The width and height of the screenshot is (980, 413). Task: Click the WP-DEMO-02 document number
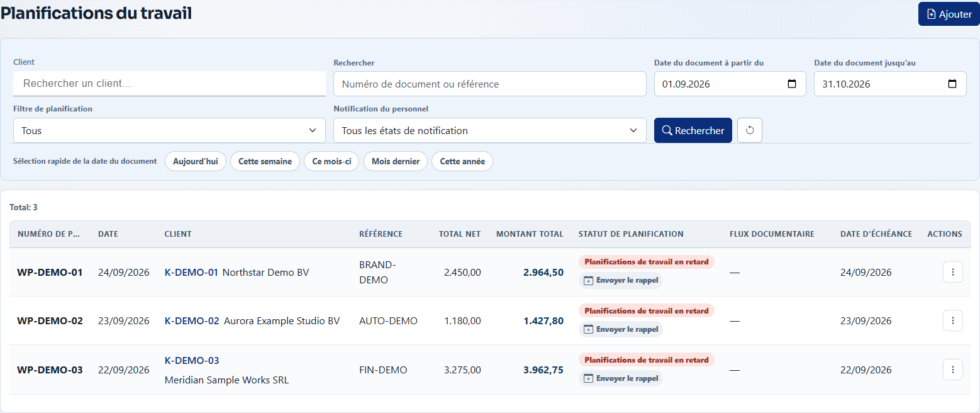coord(50,320)
